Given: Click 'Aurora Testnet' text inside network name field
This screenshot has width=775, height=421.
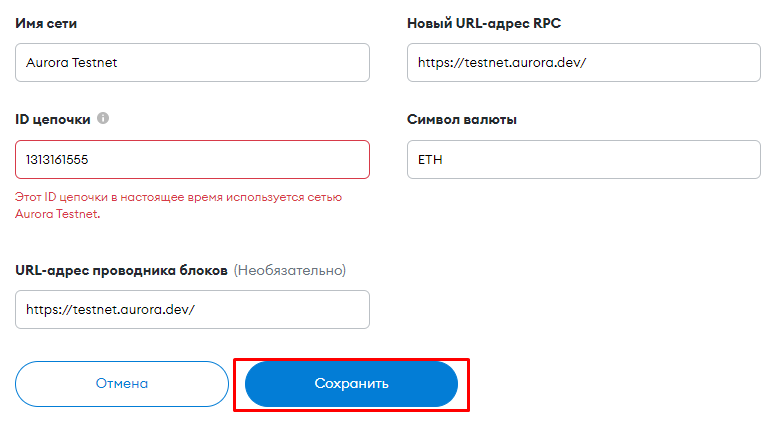Looking at the screenshot, I should coord(72,62).
